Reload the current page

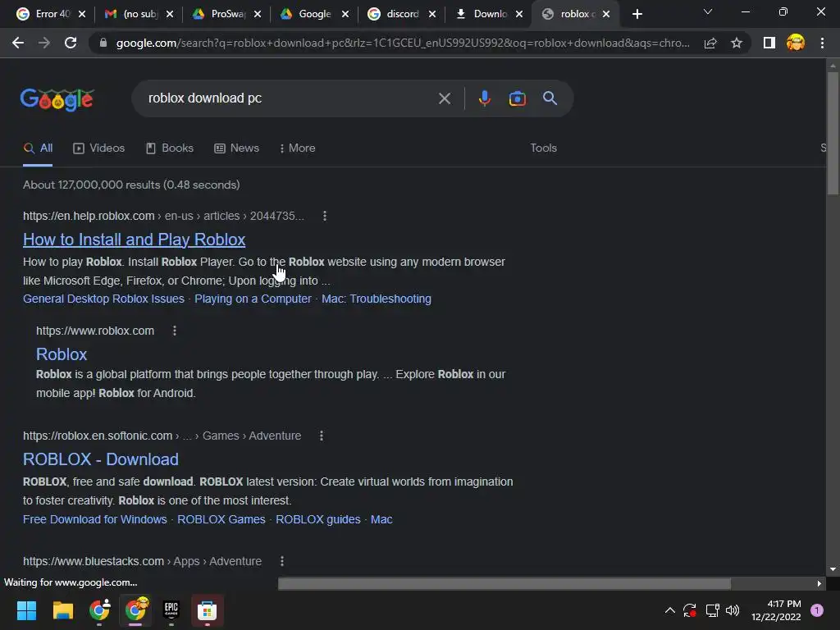[71, 43]
